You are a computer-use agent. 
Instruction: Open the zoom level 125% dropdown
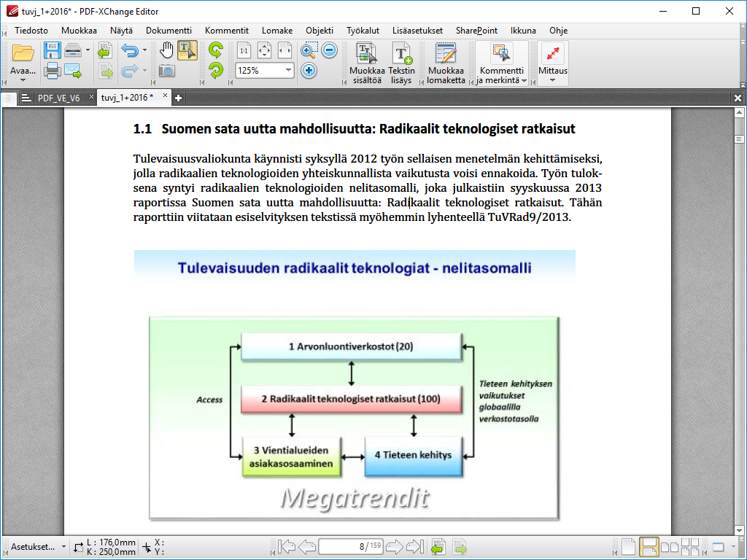pos(288,71)
